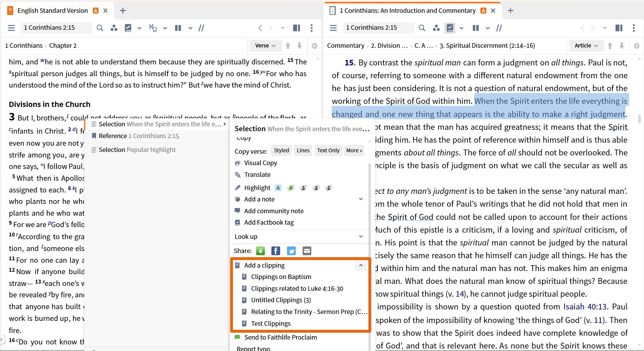The image size is (644, 351).
Task: Share the selection on Facebook
Action: point(276,251)
